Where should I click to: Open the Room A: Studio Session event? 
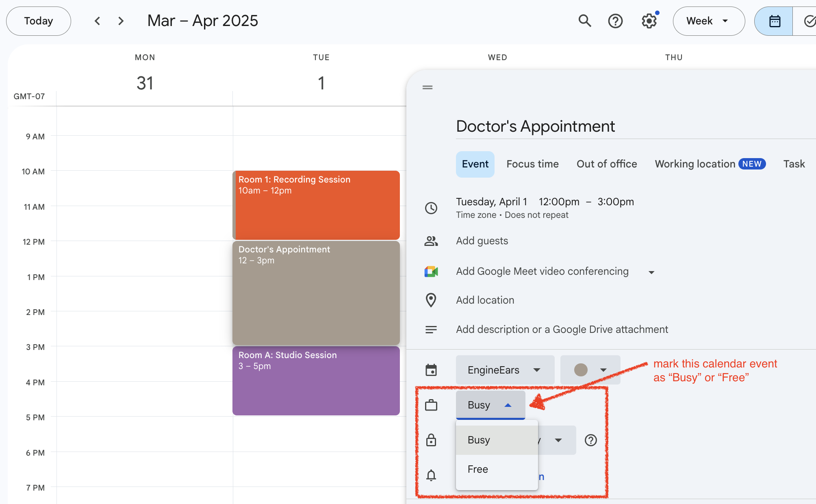(316, 381)
